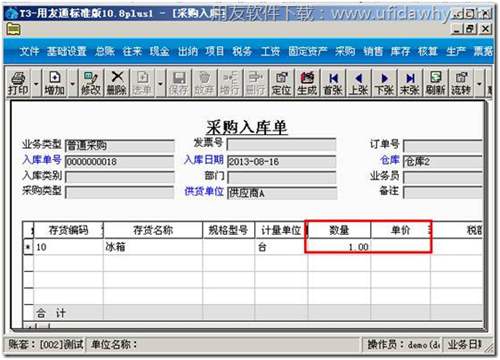Viewport: 500px width, 360px height.
Task: Click the cell with 存货编码 10
Action: [x=68, y=247]
